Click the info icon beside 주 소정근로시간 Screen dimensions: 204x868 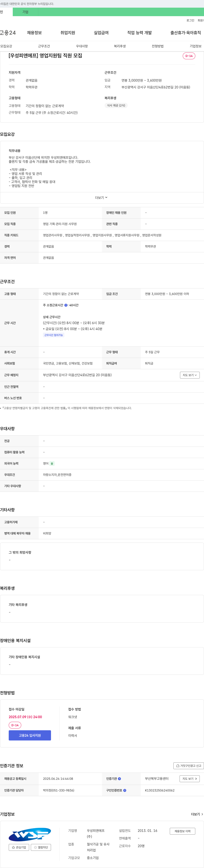[66, 305]
